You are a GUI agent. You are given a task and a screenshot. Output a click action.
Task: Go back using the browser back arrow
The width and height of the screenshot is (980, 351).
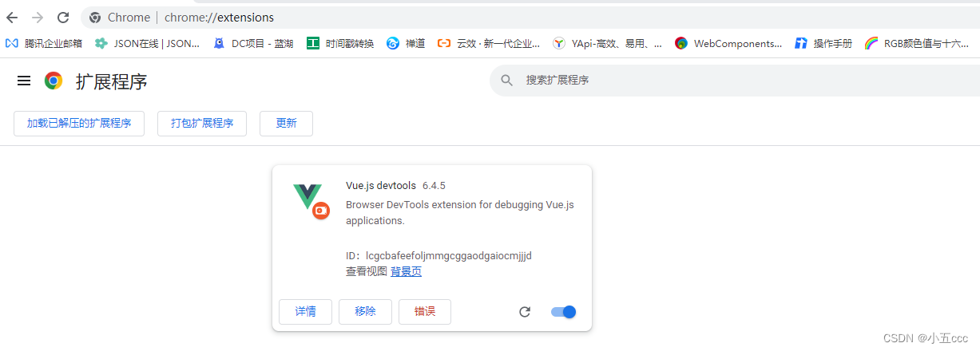[x=12, y=18]
